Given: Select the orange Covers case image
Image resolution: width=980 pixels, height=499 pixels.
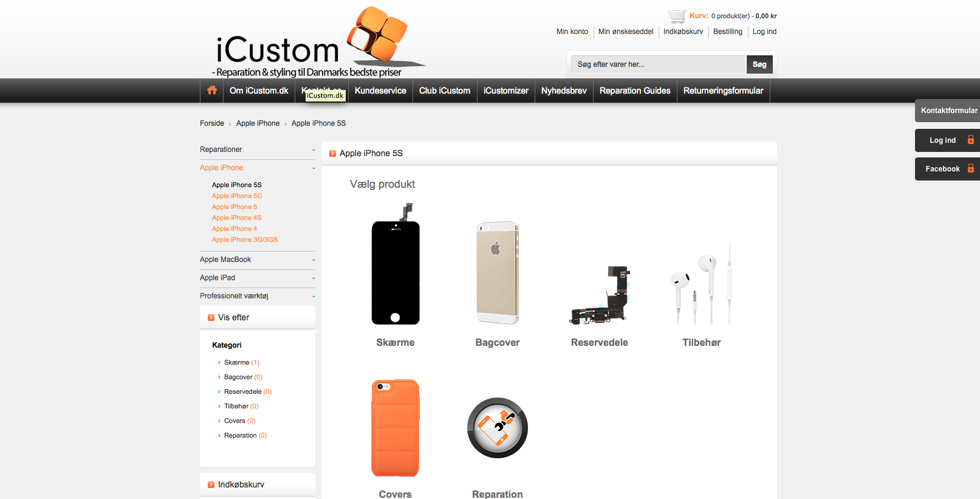Looking at the screenshot, I should [396, 428].
